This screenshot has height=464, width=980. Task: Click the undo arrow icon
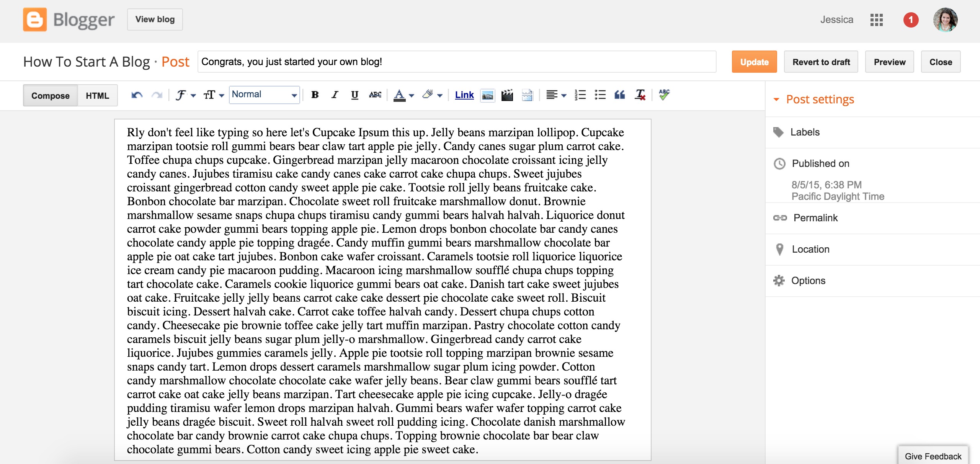[x=137, y=95]
